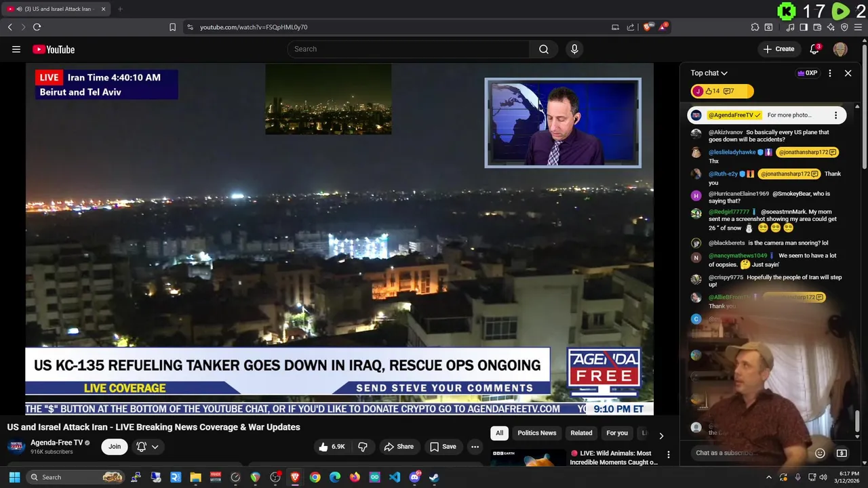Open the yellow J Super Chat ticker item

pos(722,91)
